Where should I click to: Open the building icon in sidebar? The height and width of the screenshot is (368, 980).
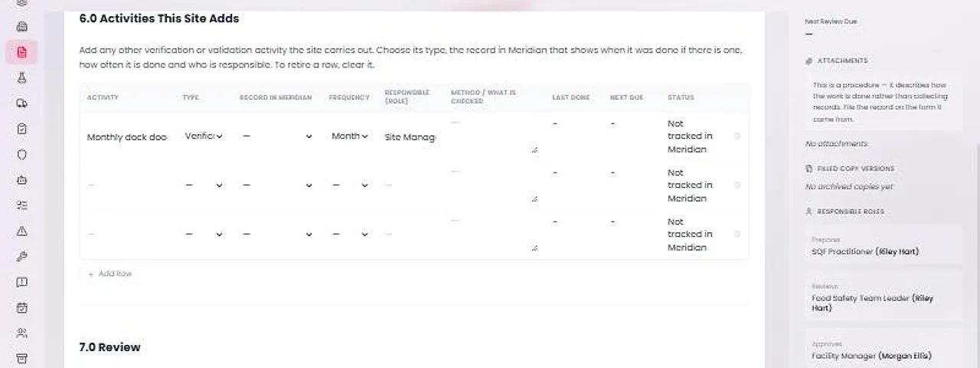(x=21, y=27)
